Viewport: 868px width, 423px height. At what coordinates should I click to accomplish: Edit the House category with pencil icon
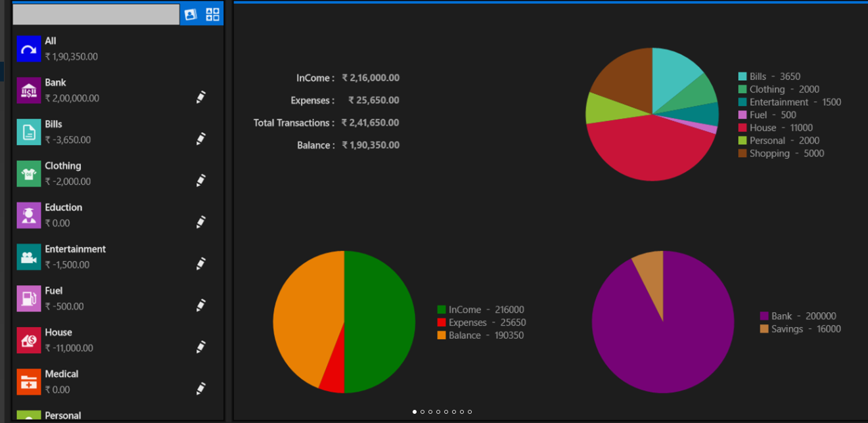click(201, 347)
